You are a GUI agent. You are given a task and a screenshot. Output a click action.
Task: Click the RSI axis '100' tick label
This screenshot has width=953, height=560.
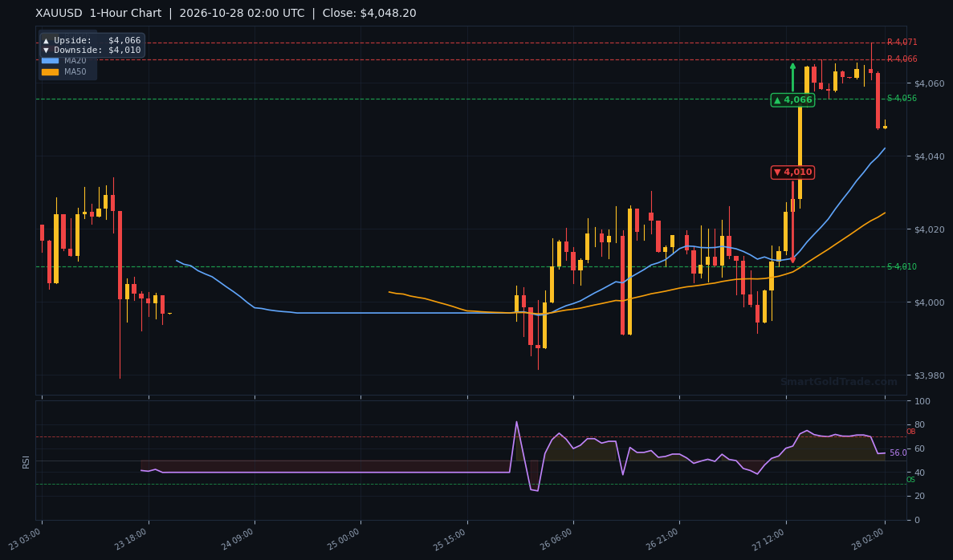922,401
